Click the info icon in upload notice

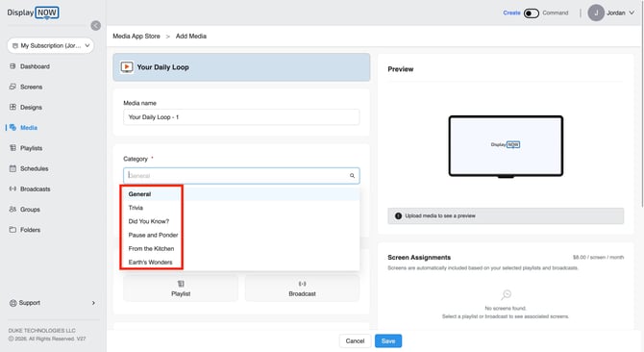click(x=398, y=216)
